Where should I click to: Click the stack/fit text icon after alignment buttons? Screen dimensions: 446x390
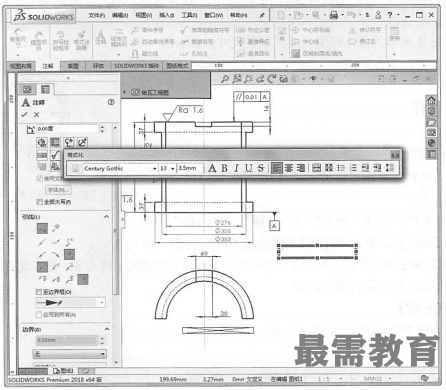316,168
